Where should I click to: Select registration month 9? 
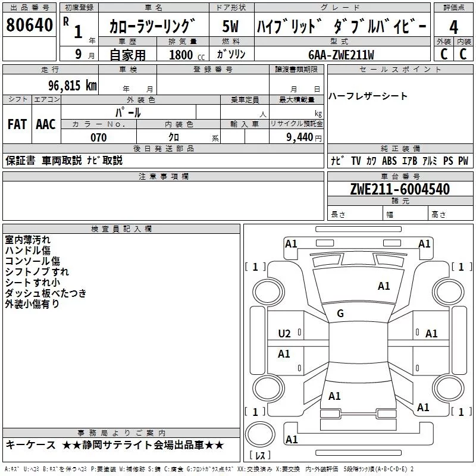(79, 54)
